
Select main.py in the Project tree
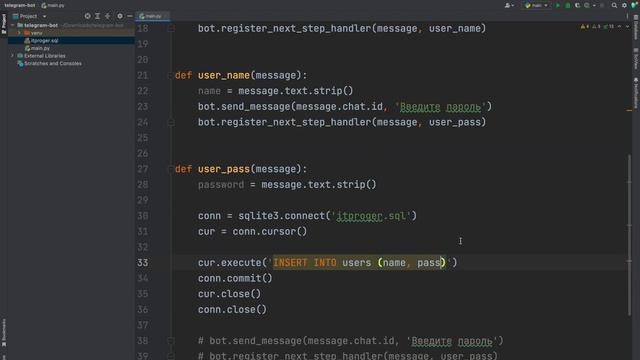pyautogui.click(x=40, y=48)
